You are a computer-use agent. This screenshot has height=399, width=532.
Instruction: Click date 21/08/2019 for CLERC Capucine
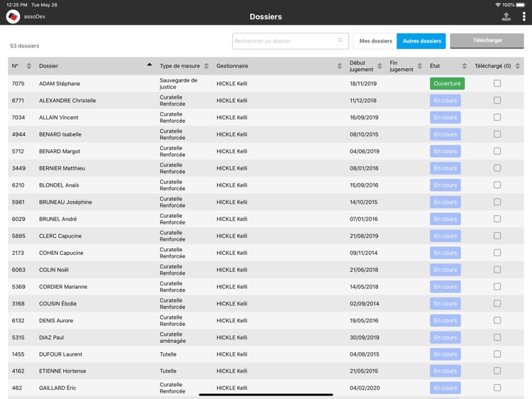click(364, 236)
